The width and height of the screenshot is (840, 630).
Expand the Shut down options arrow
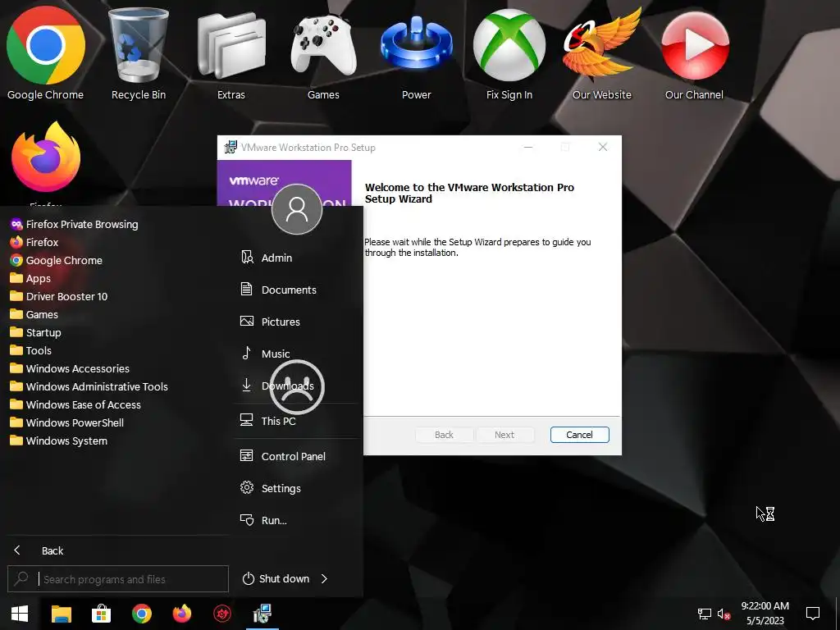[x=324, y=578]
